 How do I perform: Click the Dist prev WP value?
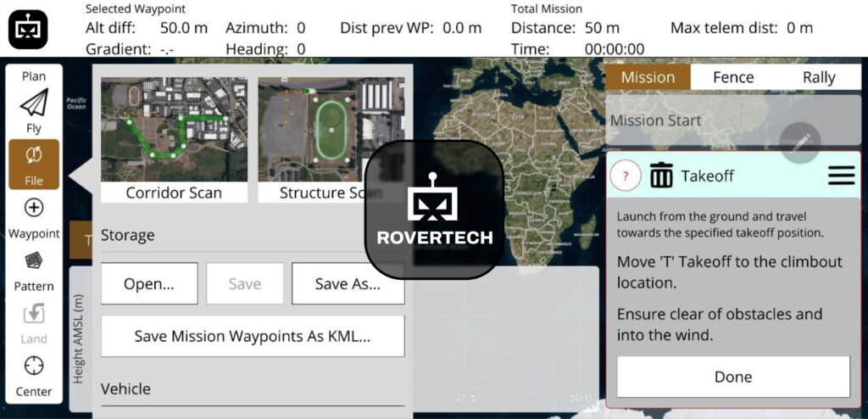coord(462,28)
